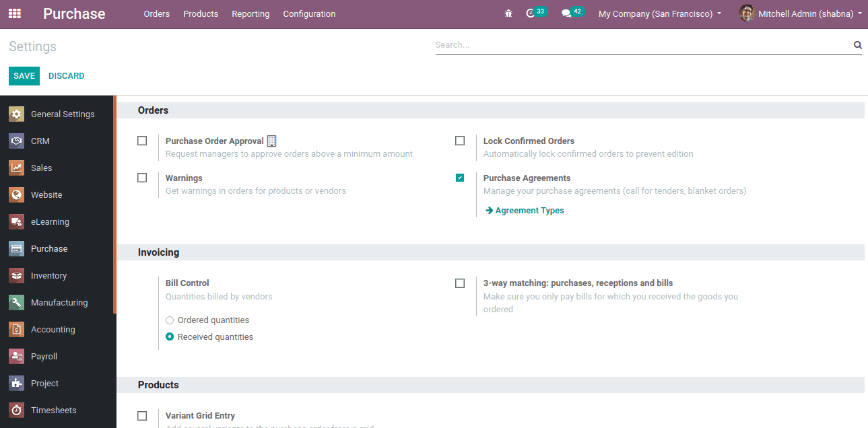Viewport: 868px width, 428px height.
Task: Open My Company (San Francisco) dropdown
Action: point(659,13)
